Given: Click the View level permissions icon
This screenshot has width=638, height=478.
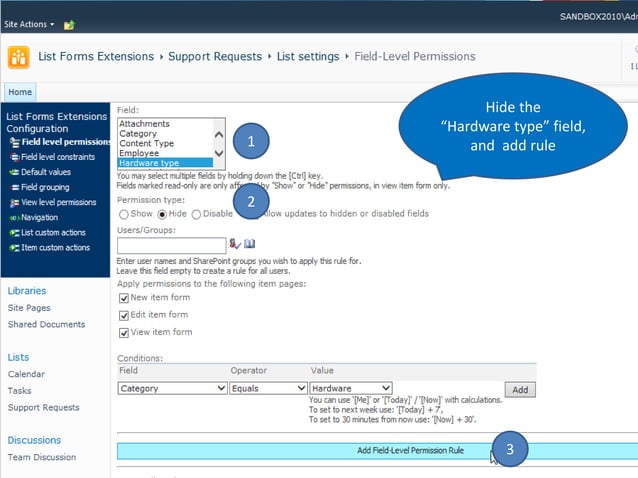Looking at the screenshot, I should pos(14,202).
